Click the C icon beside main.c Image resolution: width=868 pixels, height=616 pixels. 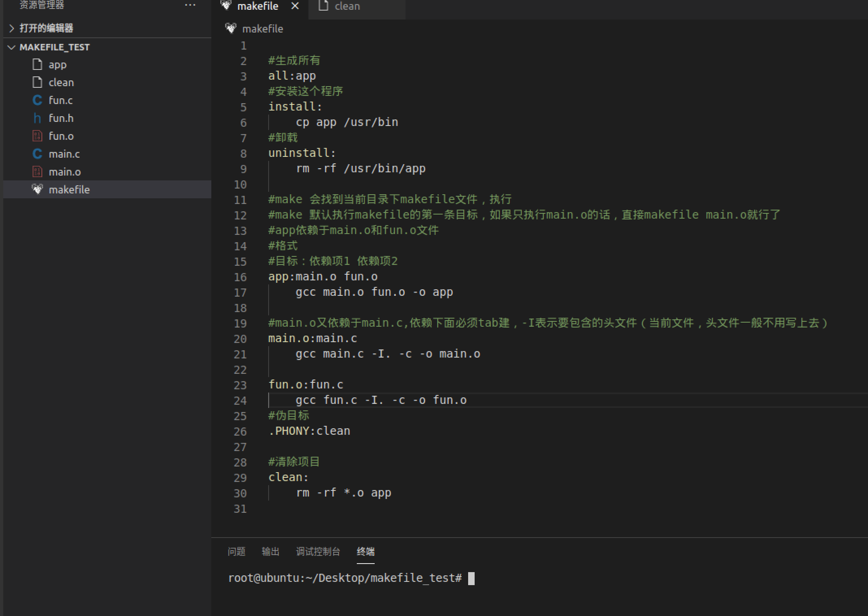tap(37, 154)
